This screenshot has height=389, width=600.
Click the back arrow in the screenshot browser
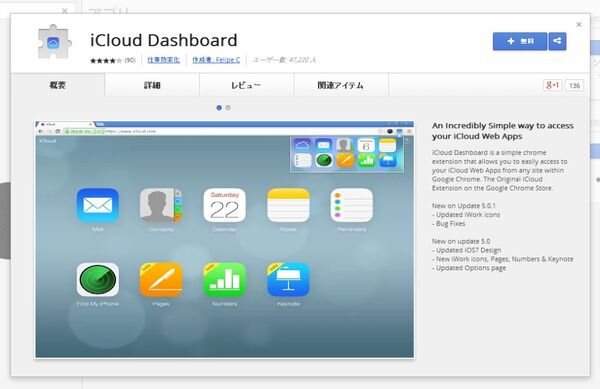click(x=41, y=131)
